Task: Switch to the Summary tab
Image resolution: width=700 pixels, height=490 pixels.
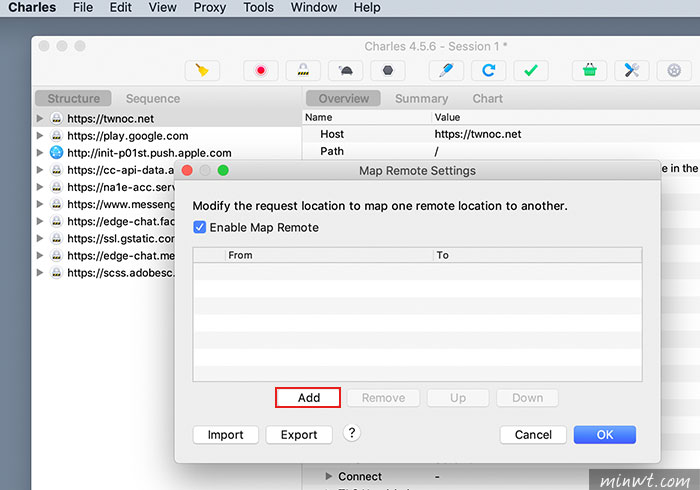Action: coord(421,98)
